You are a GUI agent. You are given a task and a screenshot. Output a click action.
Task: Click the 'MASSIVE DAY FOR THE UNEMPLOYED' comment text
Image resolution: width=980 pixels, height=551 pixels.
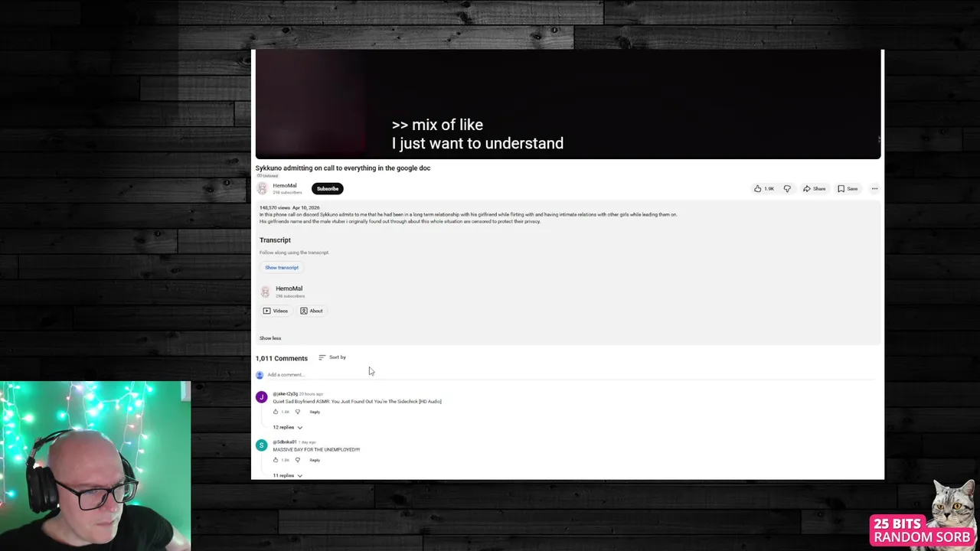coord(316,450)
